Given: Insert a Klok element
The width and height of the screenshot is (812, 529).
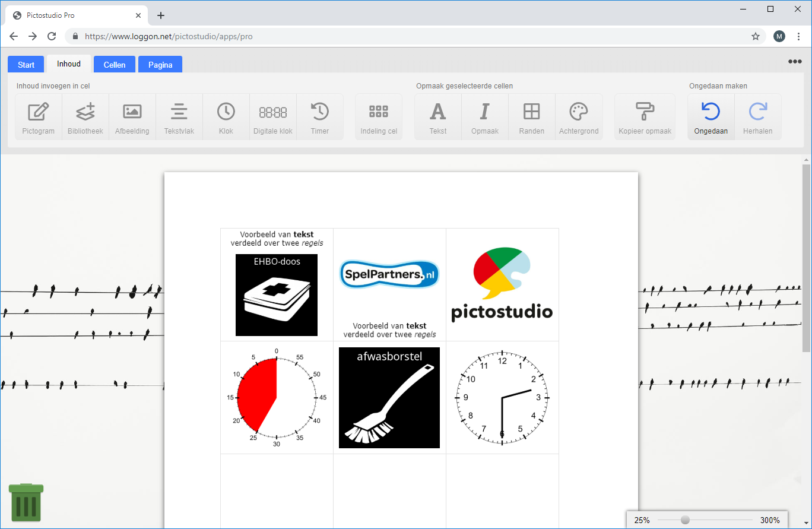Looking at the screenshot, I should (x=226, y=116).
